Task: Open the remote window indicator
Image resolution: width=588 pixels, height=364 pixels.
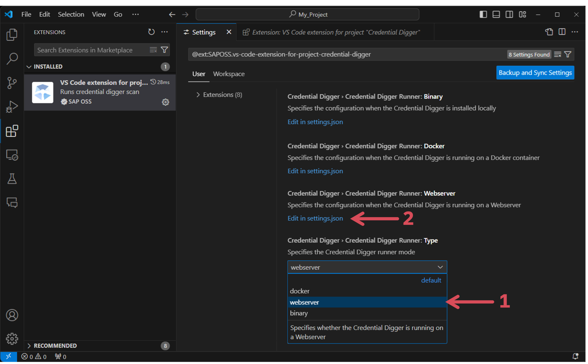Action: (x=9, y=356)
